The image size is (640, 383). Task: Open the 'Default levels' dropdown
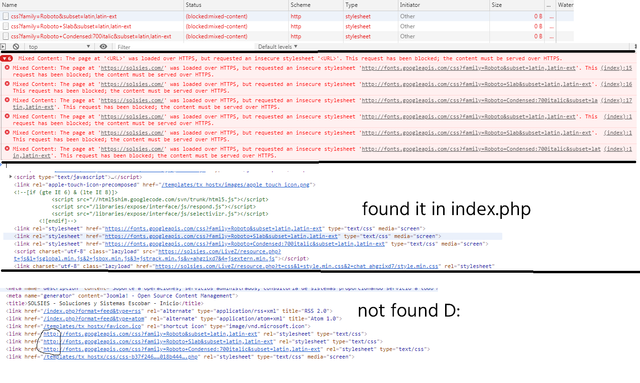coord(278,47)
